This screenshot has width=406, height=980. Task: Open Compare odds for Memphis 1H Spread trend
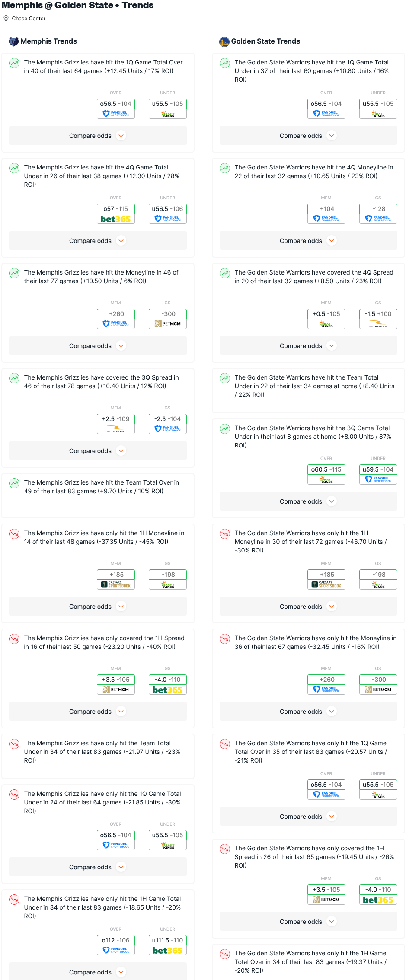click(98, 712)
